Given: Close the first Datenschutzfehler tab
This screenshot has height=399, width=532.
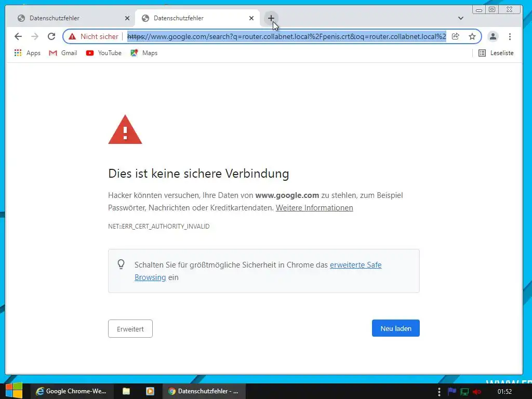Looking at the screenshot, I should pyautogui.click(x=127, y=18).
